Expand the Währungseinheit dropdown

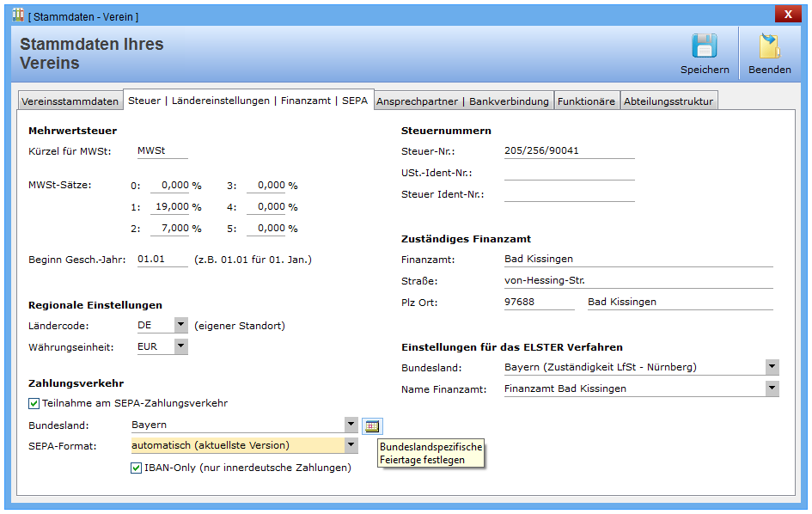pos(180,346)
